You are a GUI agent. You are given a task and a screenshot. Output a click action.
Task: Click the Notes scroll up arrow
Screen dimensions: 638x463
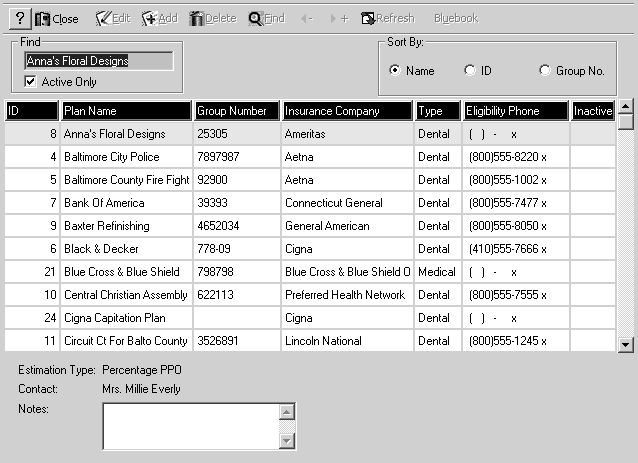(x=287, y=412)
